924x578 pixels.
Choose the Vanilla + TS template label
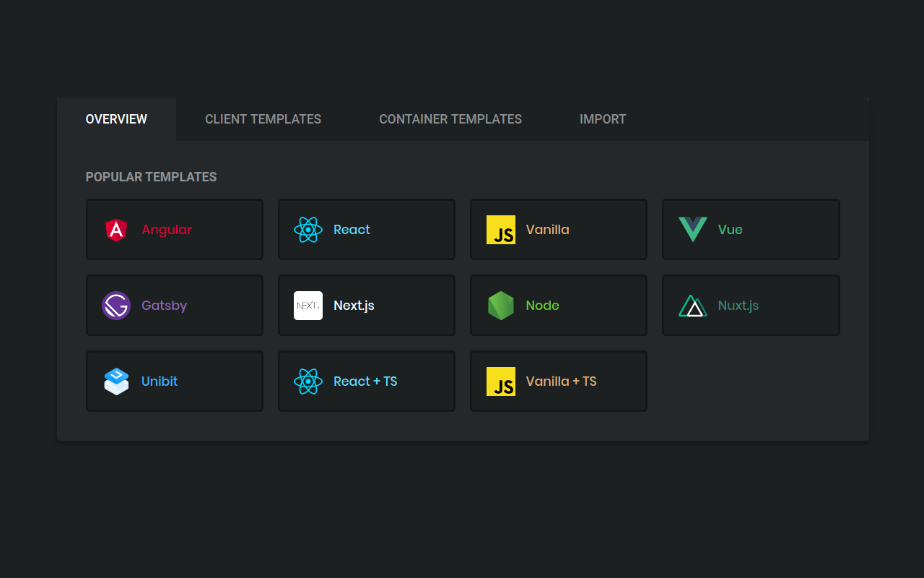click(561, 381)
